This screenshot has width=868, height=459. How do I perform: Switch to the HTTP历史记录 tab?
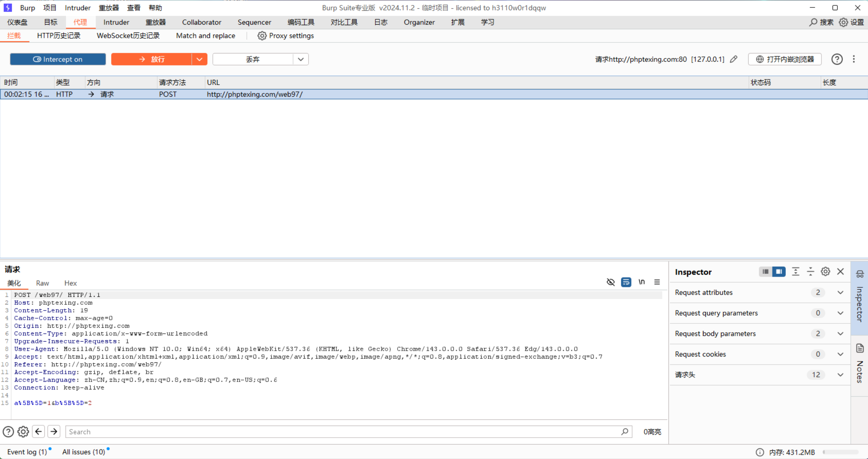click(58, 36)
